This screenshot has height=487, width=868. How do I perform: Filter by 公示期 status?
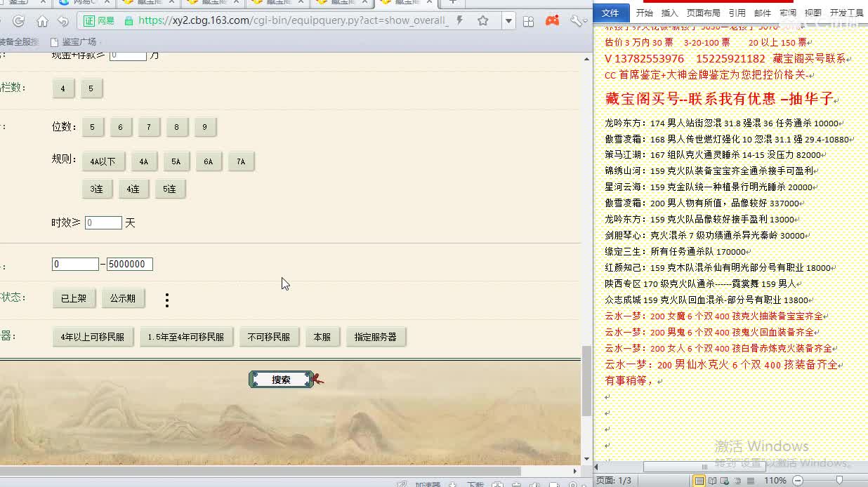coord(123,298)
